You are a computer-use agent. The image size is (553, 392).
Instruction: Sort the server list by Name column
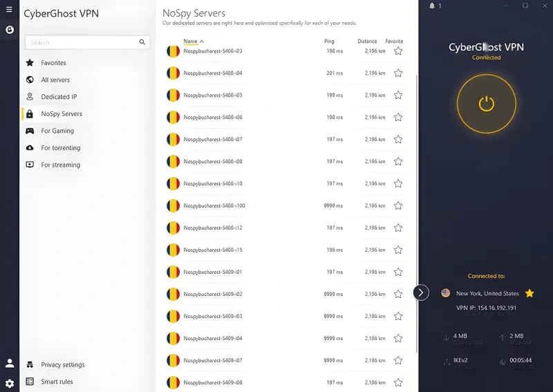pos(191,41)
